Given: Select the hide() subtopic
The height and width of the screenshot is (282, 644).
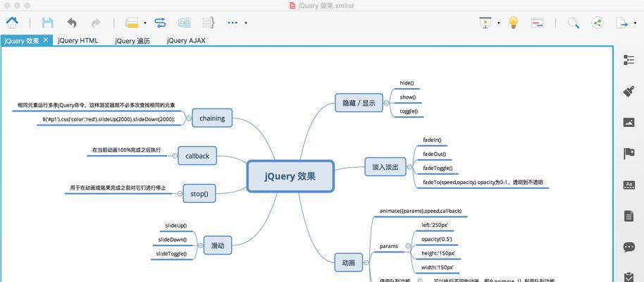Looking at the screenshot, I should (x=407, y=83).
